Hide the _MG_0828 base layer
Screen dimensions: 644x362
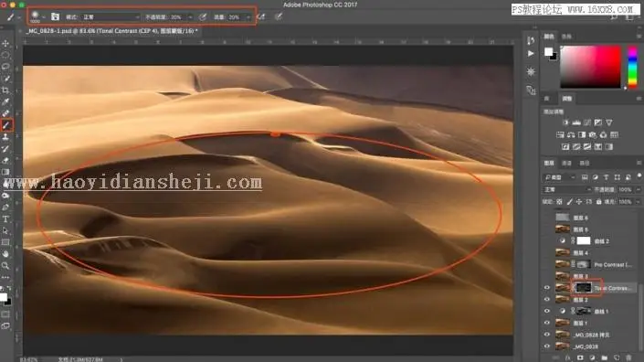pyautogui.click(x=546, y=346)
